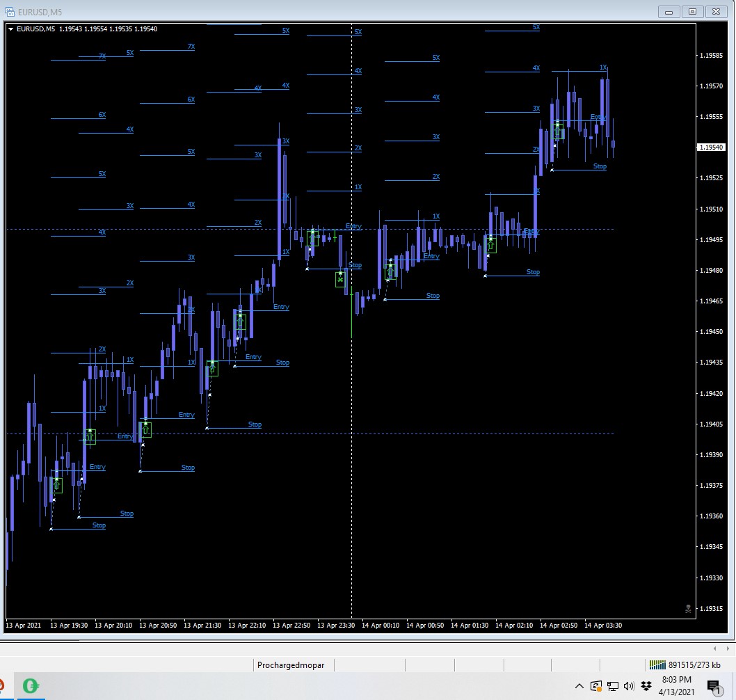Click price axis label 1.19390

tap(711, 454)
